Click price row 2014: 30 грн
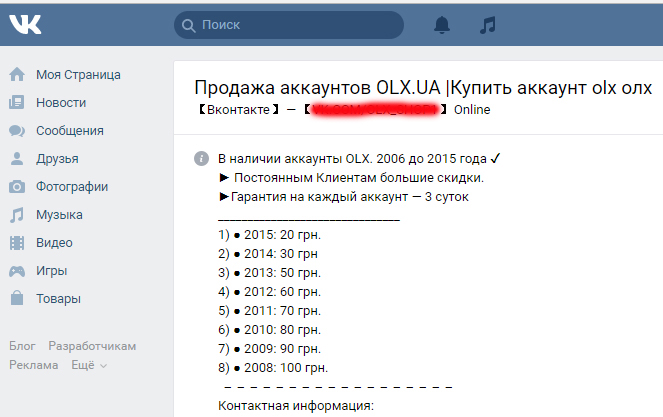This screenshot has height=417, width=663. pos(268,254)
